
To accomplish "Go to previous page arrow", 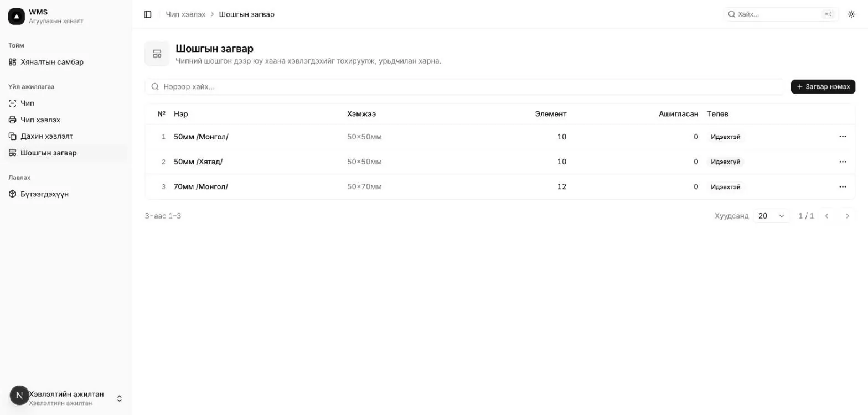I will pyautogui.click(x=827, y=216).
